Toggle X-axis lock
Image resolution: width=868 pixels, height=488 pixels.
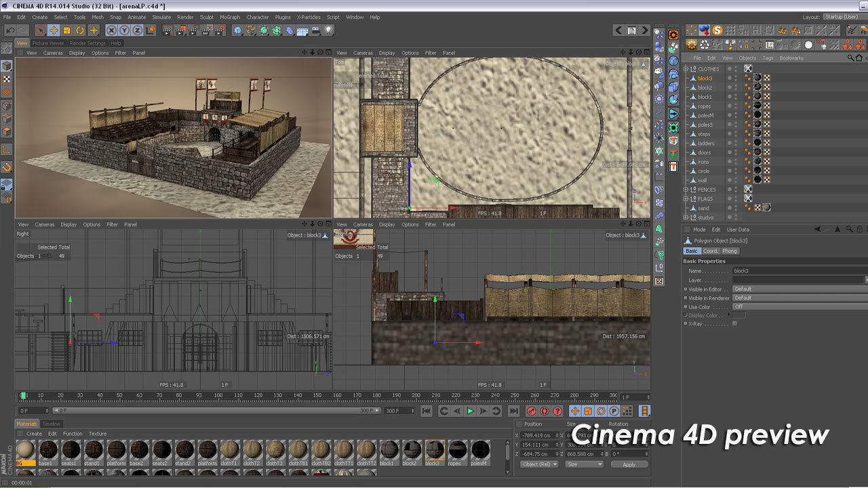coord(112,30)
